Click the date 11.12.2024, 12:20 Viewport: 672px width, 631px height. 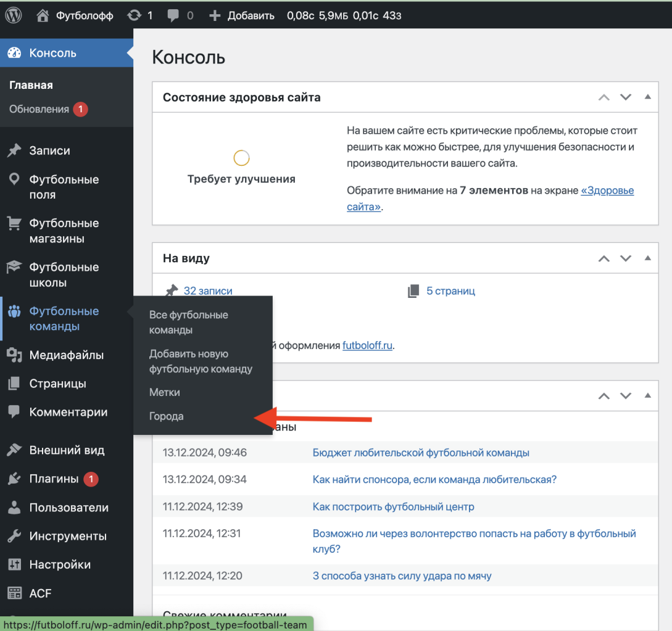click(202, 575)
